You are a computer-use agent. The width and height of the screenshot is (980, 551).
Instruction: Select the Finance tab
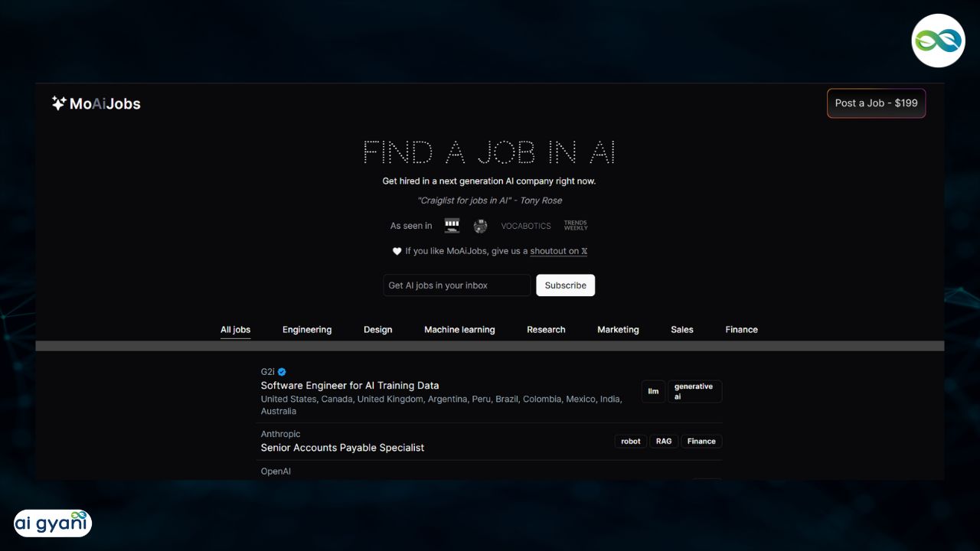click(x=741, y=330)
